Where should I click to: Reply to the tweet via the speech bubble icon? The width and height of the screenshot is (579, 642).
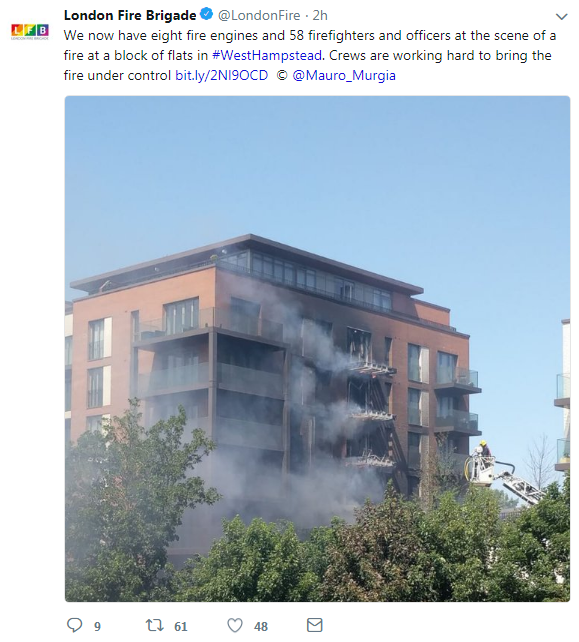pos(75,625)
